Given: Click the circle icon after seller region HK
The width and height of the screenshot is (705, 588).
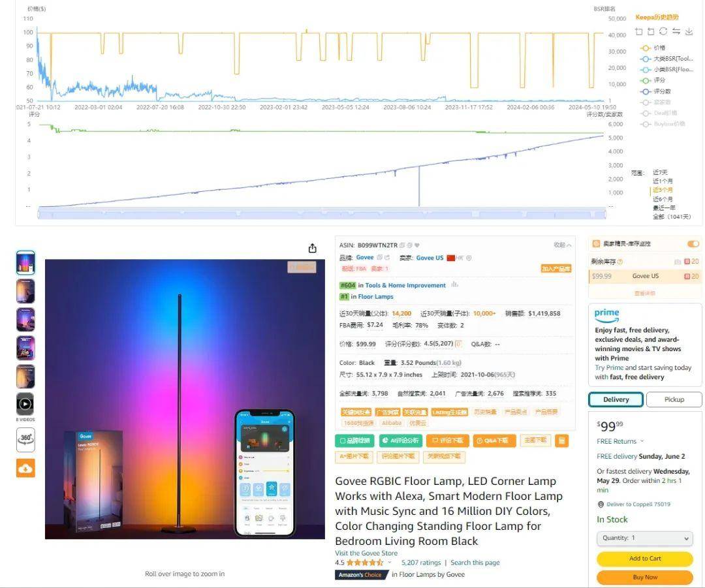Looking at the screenshot, I should point(469,258).
